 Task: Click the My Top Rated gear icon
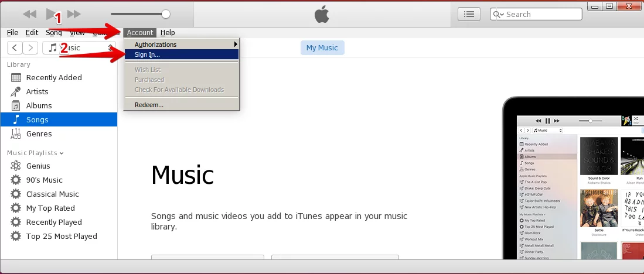[16, 208]
